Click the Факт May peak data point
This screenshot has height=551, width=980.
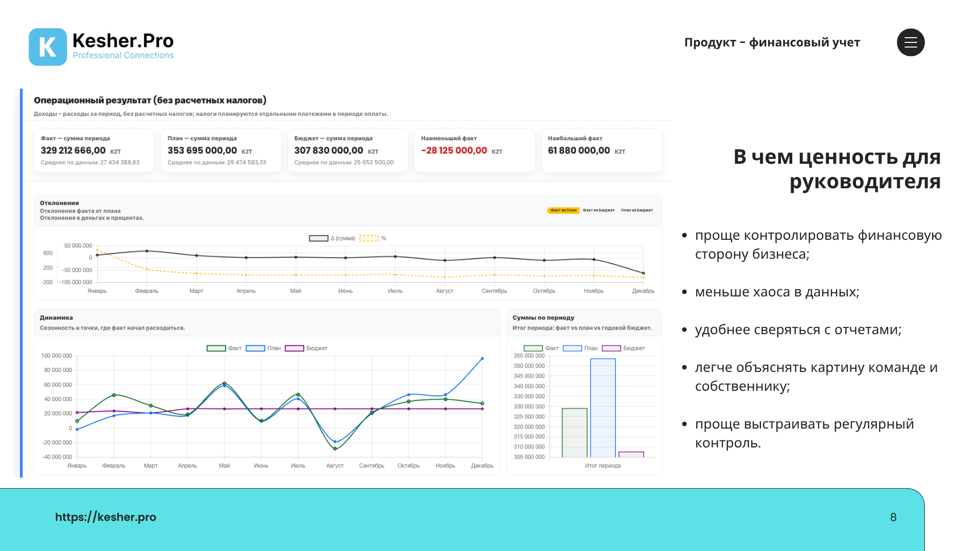(224, 383)
